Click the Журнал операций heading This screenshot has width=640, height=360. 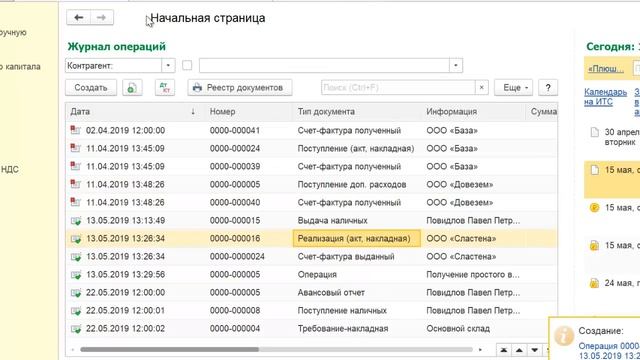(x=117, y=47)
